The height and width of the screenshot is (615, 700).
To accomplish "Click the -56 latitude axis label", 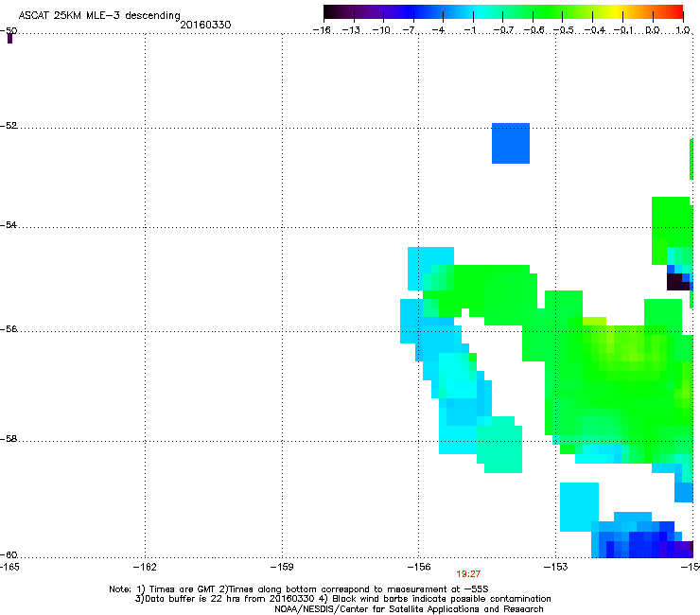I will click(9, 329).
